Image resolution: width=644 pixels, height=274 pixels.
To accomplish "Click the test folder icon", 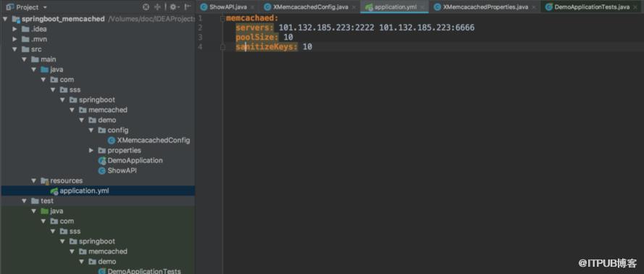I will 35,201.
